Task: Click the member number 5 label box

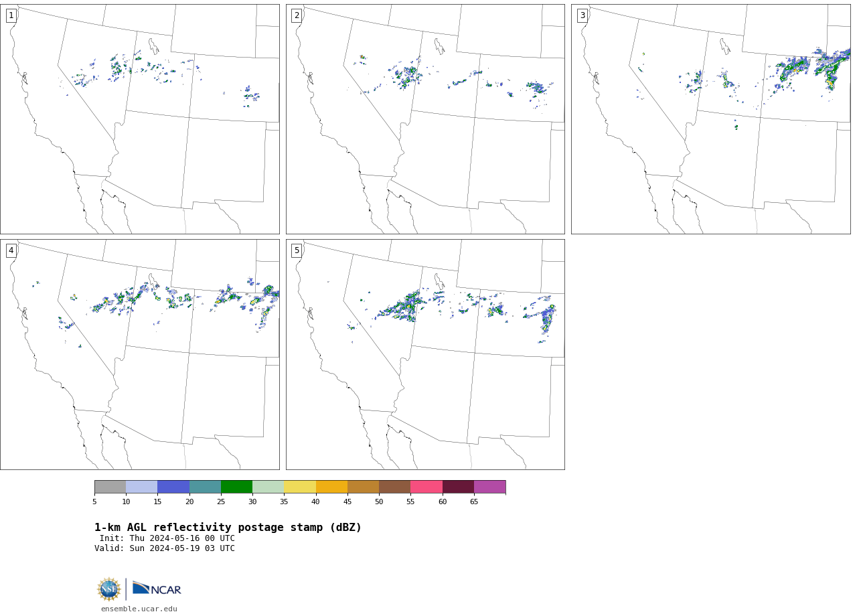Action: (x=297, y=250)
